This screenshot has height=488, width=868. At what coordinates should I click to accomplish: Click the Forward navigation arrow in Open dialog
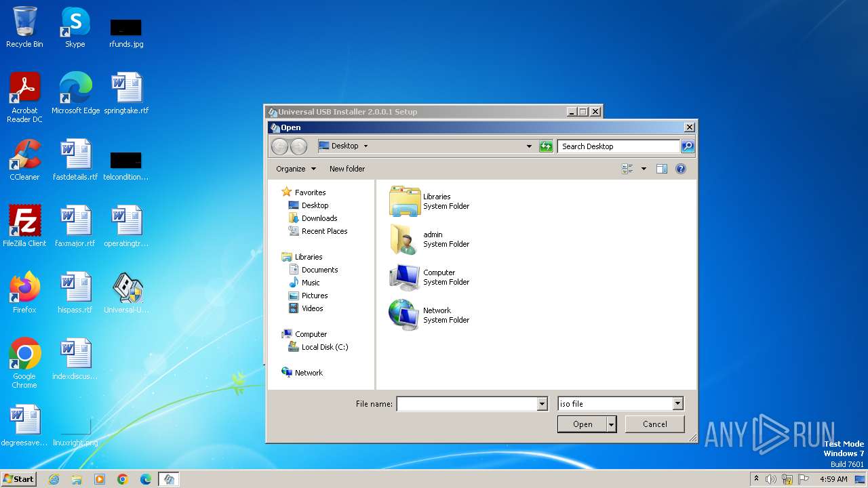(298, 146)
